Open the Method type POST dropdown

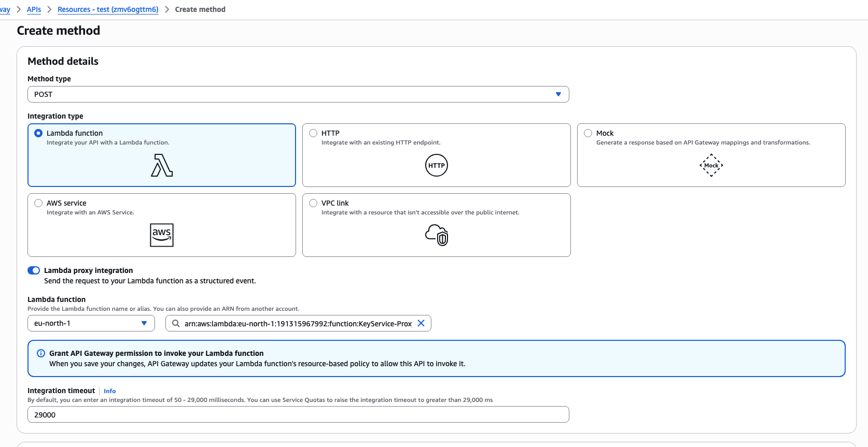[x=298, y=94]
